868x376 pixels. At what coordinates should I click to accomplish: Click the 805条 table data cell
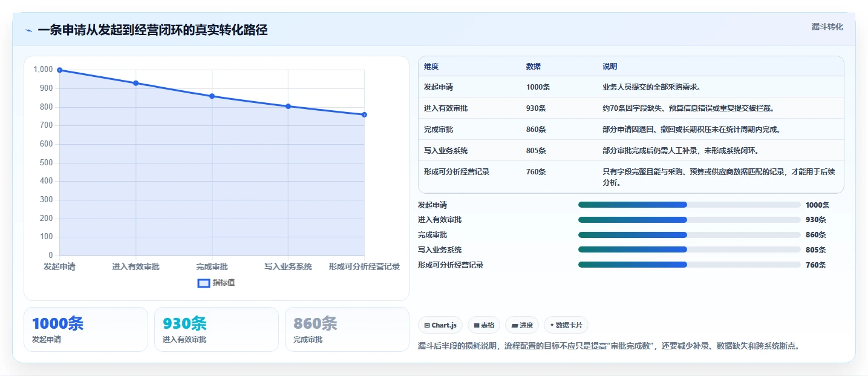536,151
